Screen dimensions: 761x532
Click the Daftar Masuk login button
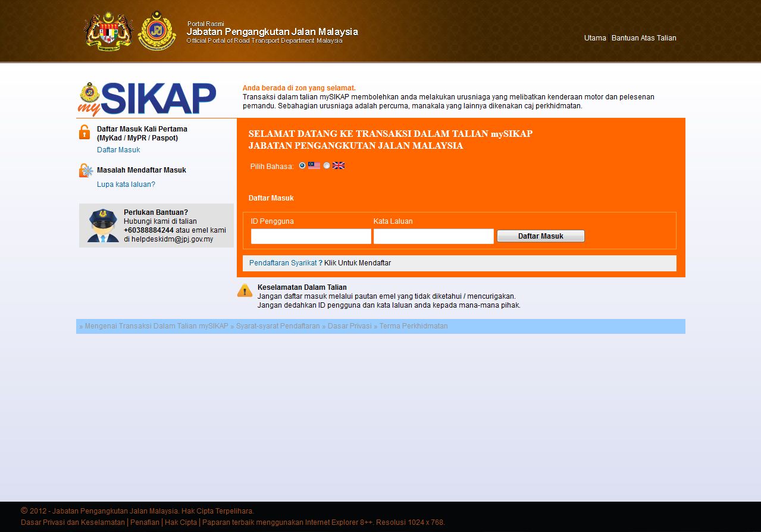point(541,236)
